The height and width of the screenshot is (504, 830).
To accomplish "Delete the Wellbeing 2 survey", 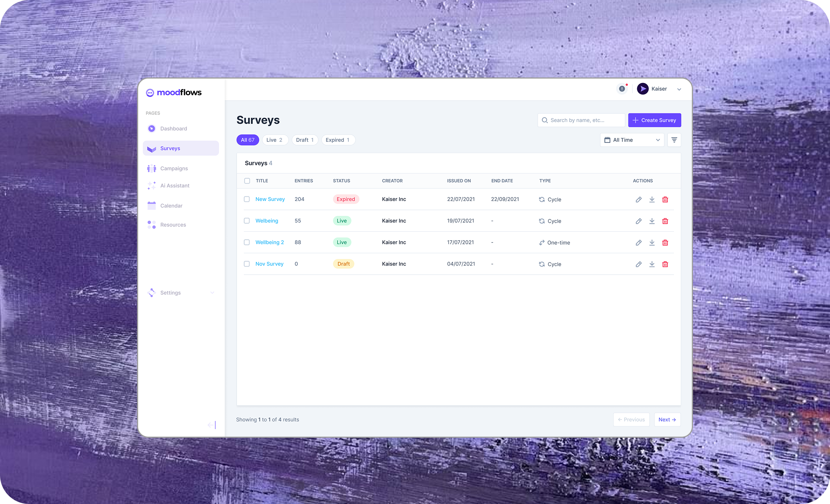I will point(665,242).
